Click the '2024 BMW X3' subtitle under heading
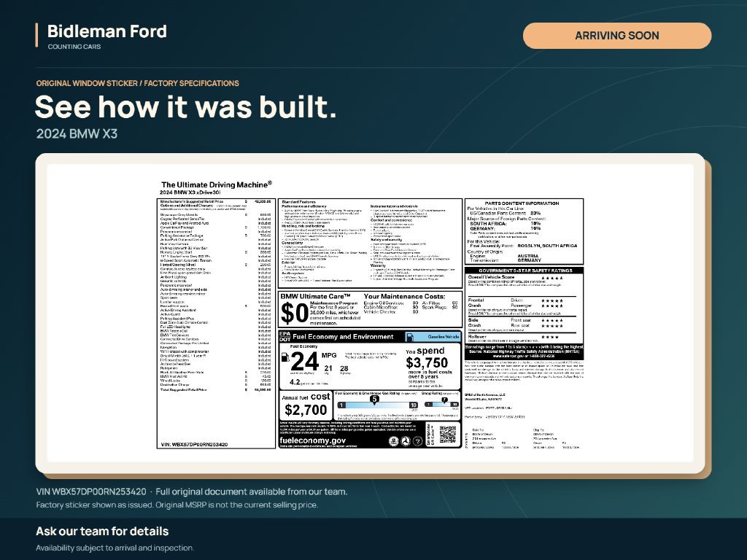747x560 pixels. coord(77,134)
